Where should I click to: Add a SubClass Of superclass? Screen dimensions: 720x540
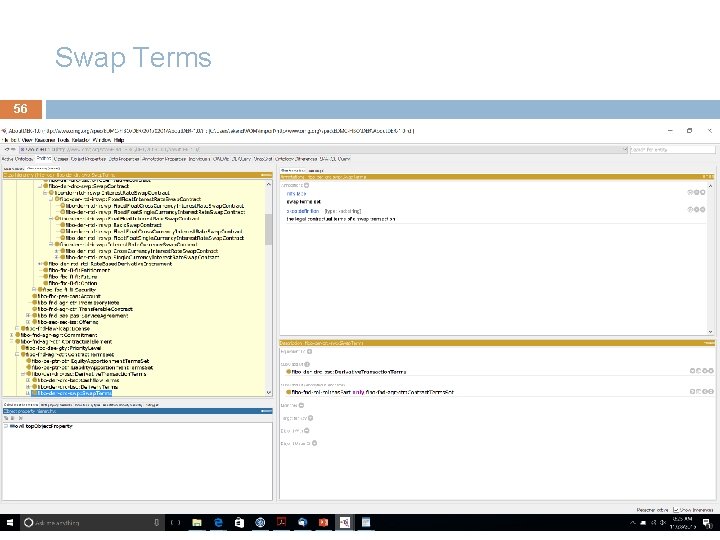307,364
